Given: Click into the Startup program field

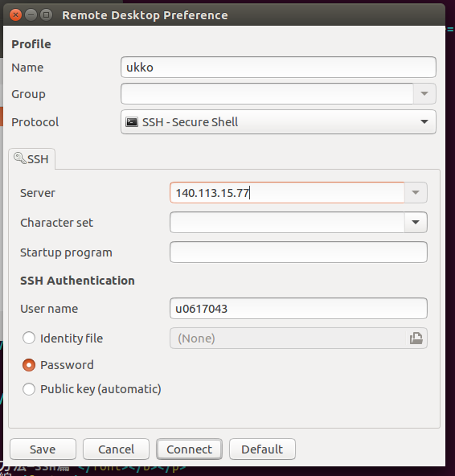Looking at the screenshot, I should point(298,252).
